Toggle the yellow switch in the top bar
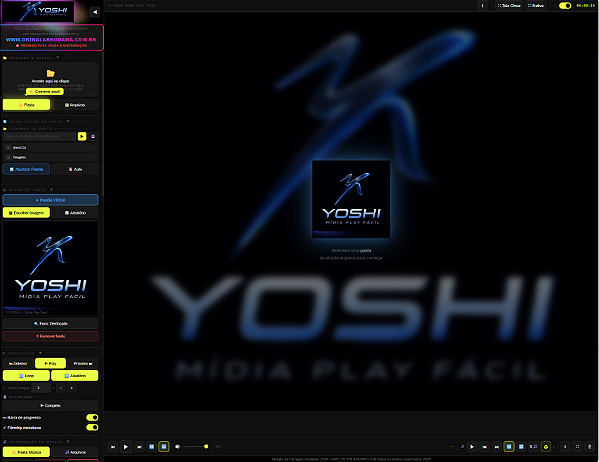Screen dimensions: 599x462 coord(565,5)
